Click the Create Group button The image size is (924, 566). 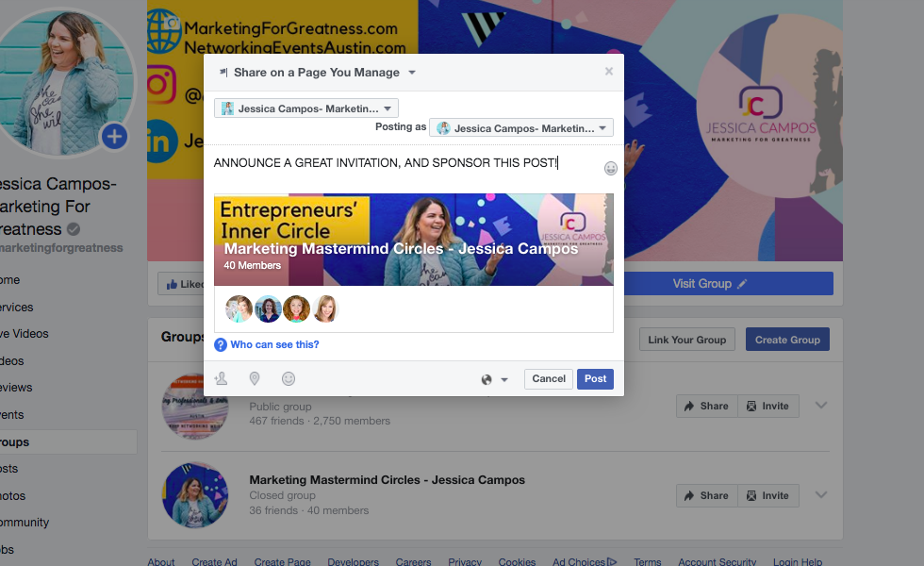point(787,340)
